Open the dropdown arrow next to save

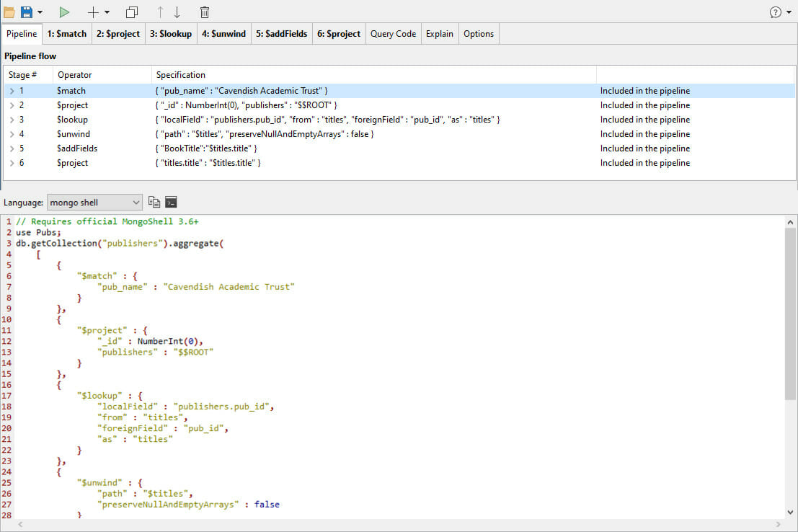[40, 12]
